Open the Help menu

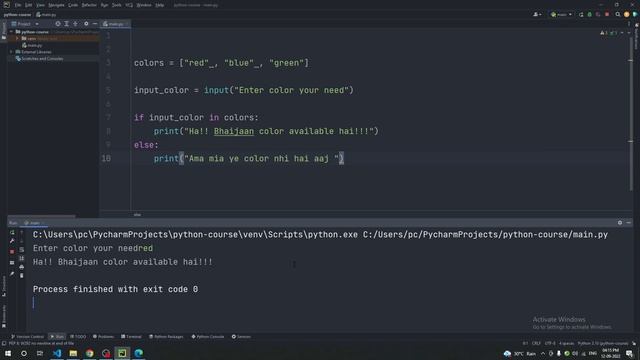tap(160, 5)
